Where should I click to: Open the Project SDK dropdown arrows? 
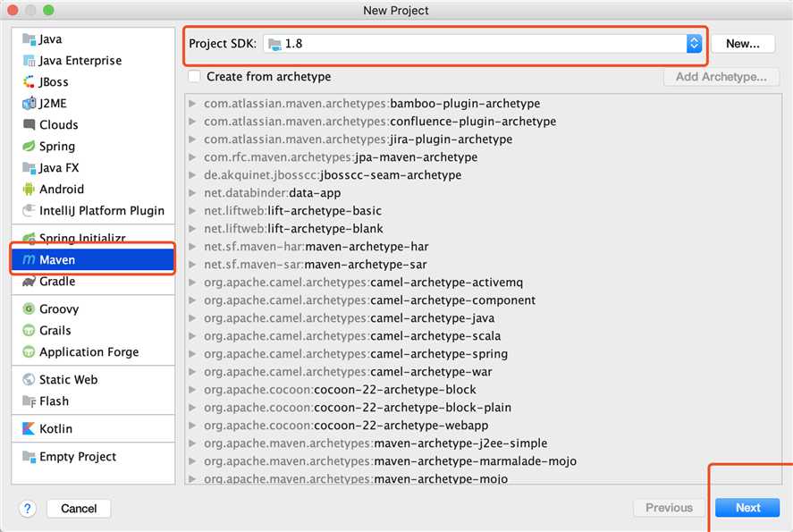point(694,44)
